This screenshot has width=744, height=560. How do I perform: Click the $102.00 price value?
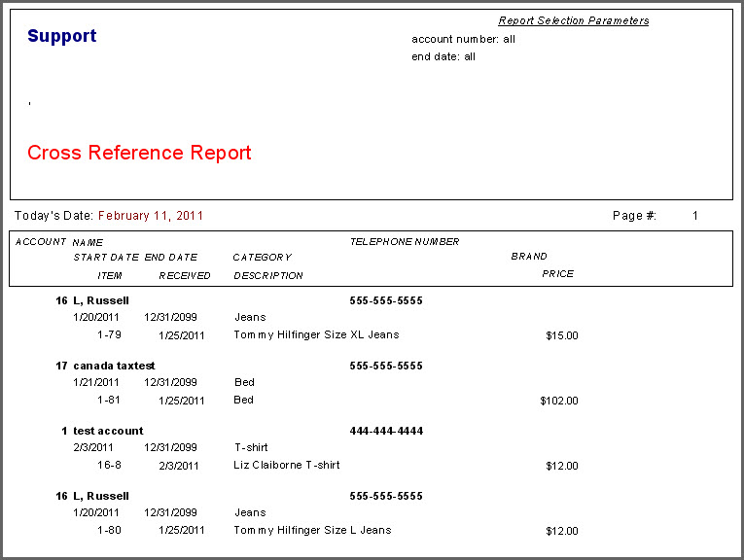pos(559,401)
